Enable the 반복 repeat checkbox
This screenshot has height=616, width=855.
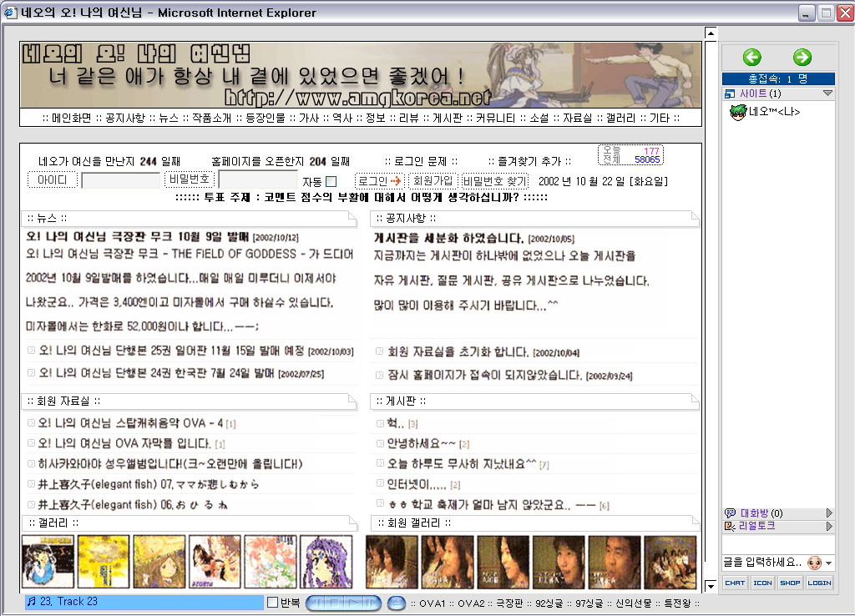(x=273, y=603)
